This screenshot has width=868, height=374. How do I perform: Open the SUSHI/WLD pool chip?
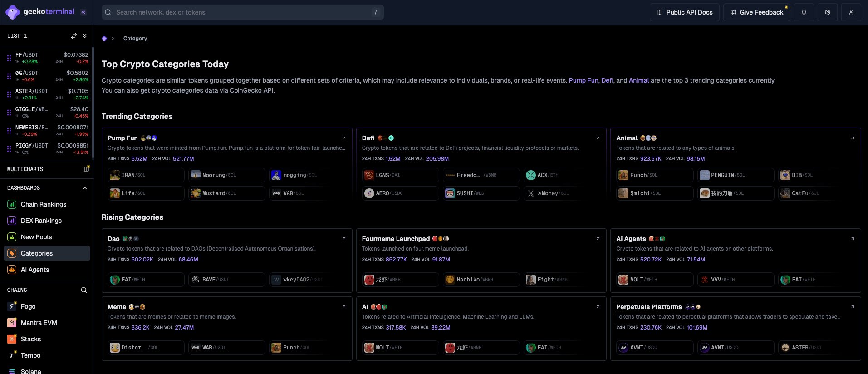click(481, 193)
